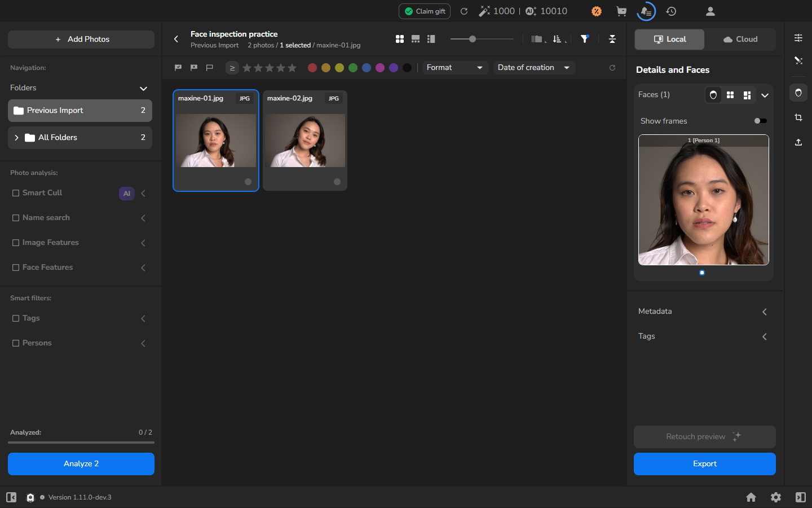Enable the Smart Cull checkbox
Viewport: 812px width, 508px height.
16,193
